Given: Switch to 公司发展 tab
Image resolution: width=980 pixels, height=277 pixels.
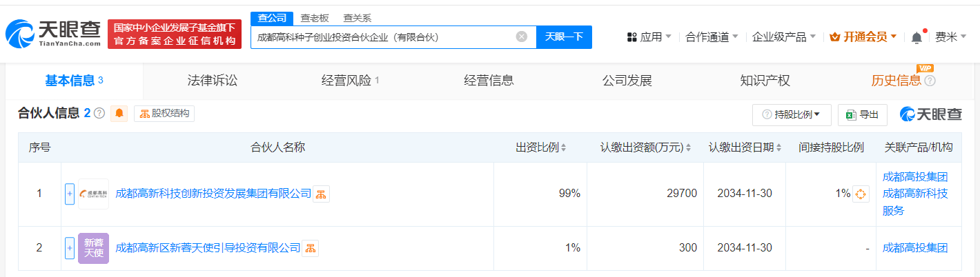Looking at the screenshot, I should [x=627, y=81].
